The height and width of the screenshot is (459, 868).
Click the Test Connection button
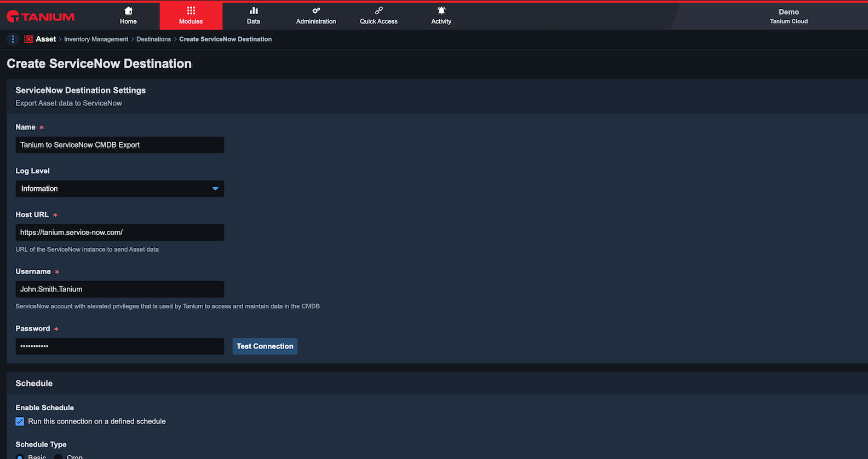[x=265, y=346]
